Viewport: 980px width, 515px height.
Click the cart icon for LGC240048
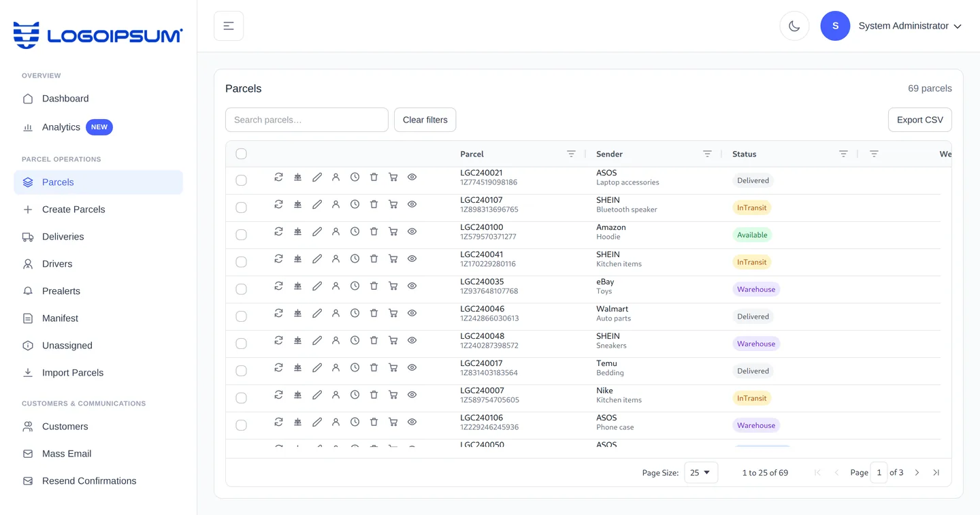(393, 340)
